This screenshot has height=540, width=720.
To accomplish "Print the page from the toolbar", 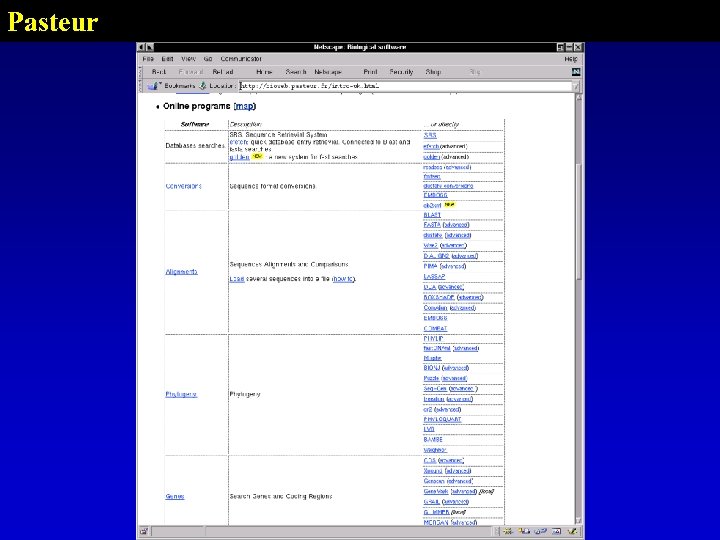I will pyautogui.click(x=370, y=72).
